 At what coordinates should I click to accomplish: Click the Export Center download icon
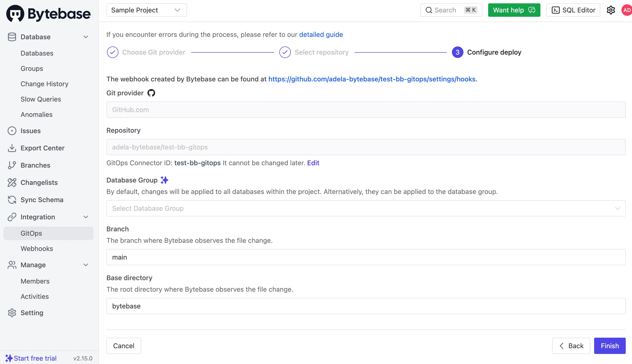coord(12,148)
